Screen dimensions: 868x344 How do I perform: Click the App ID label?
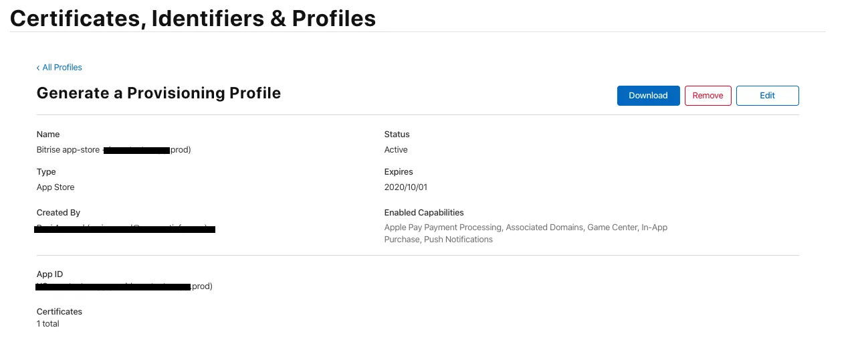coord(49,274)
